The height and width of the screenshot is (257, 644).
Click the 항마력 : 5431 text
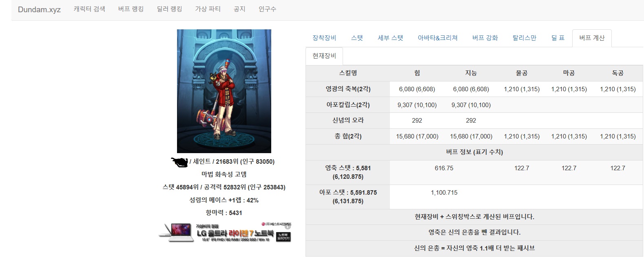(224, 213)
